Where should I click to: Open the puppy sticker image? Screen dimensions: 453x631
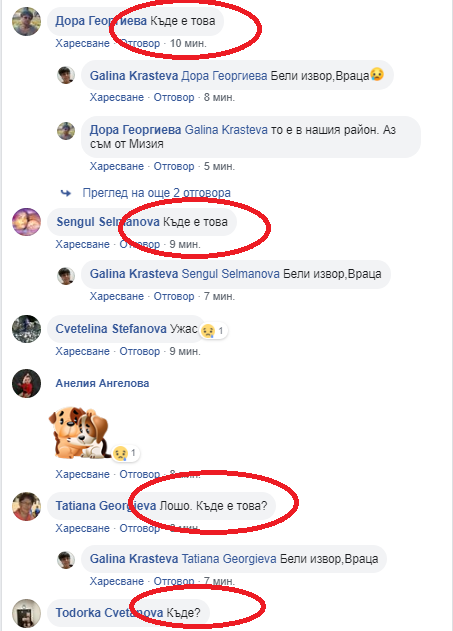click(x=80, y=433)
